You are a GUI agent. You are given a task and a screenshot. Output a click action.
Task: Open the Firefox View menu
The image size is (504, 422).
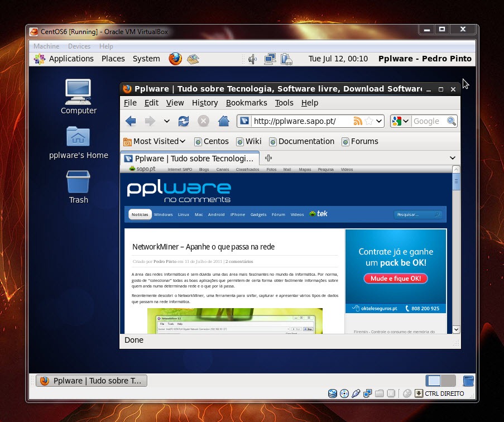[175, 103]
